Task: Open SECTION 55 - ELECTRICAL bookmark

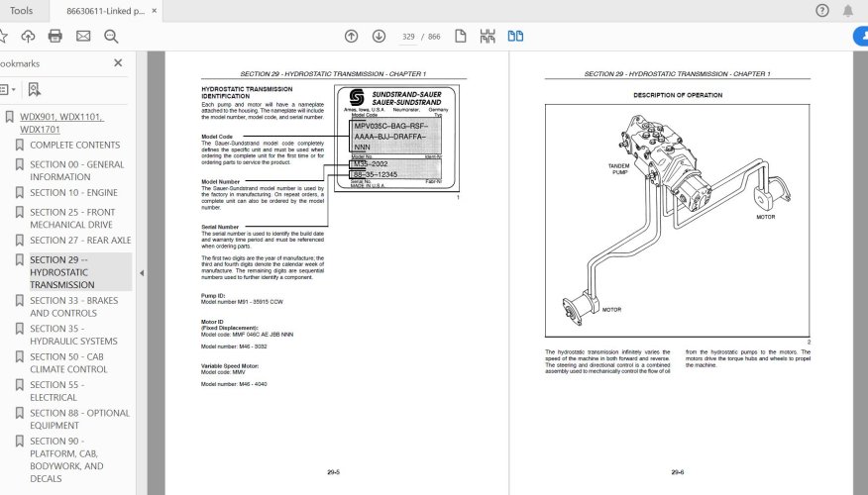Action: point(57,391)
